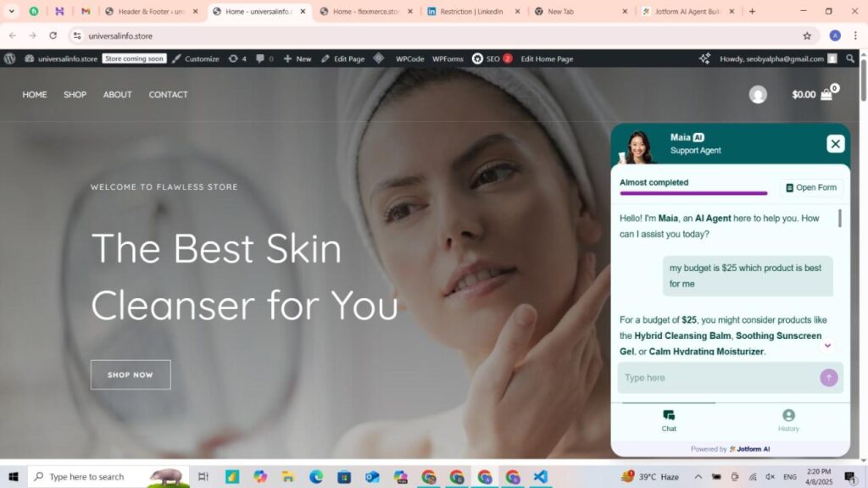The width and height of the screenshot is (868, 488).
Task: Close the Maia chat widget
Action: (835, 144)
